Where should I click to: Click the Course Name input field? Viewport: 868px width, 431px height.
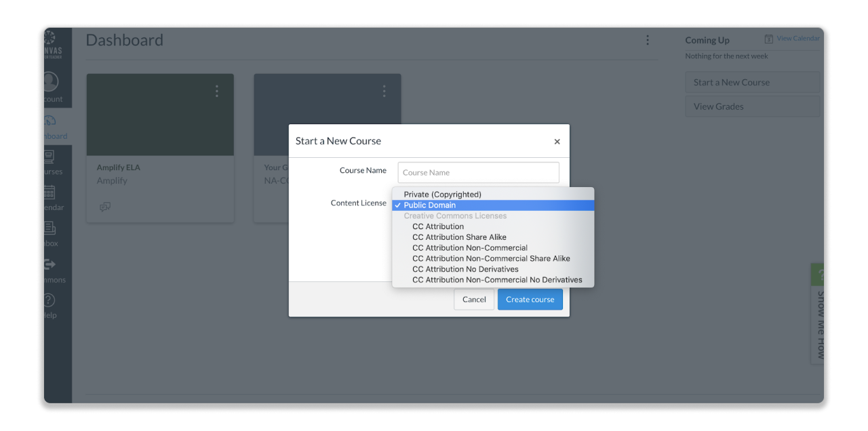coord(479,172)
